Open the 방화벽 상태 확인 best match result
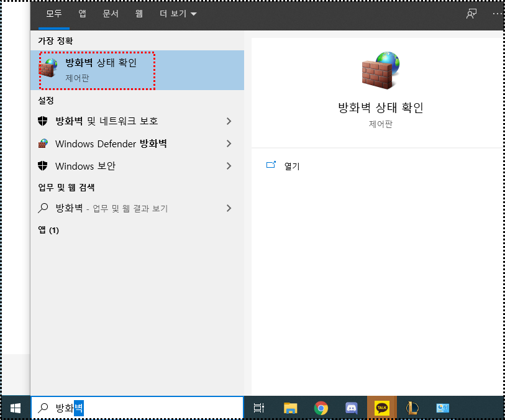 pyautogui.click(x=137, y=70)
